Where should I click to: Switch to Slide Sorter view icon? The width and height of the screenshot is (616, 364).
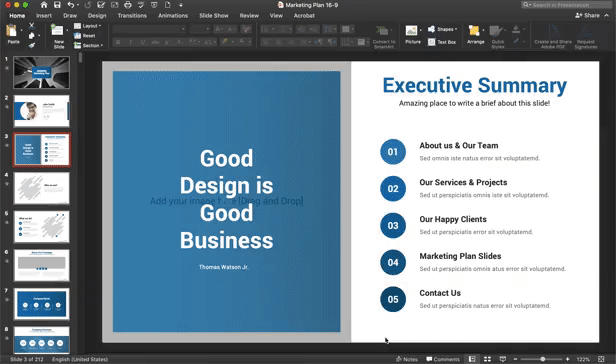487,359
